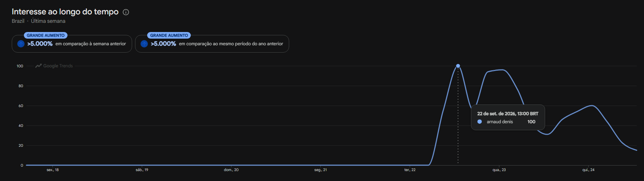
Task: Select the GRANDE AUMENTO badge above ano anterior
Action: click(x=169, y=35)
